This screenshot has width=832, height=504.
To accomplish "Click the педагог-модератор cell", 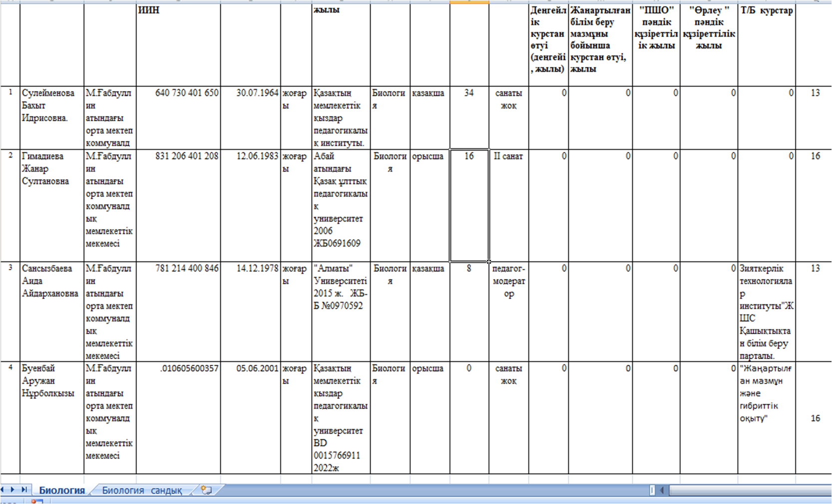I will [508, 311].
